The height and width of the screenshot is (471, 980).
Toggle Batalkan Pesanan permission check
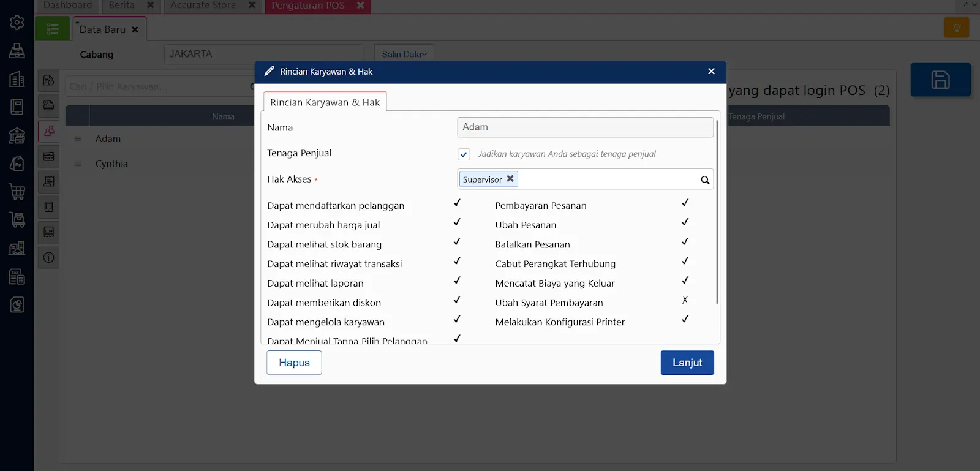point(685,242)
